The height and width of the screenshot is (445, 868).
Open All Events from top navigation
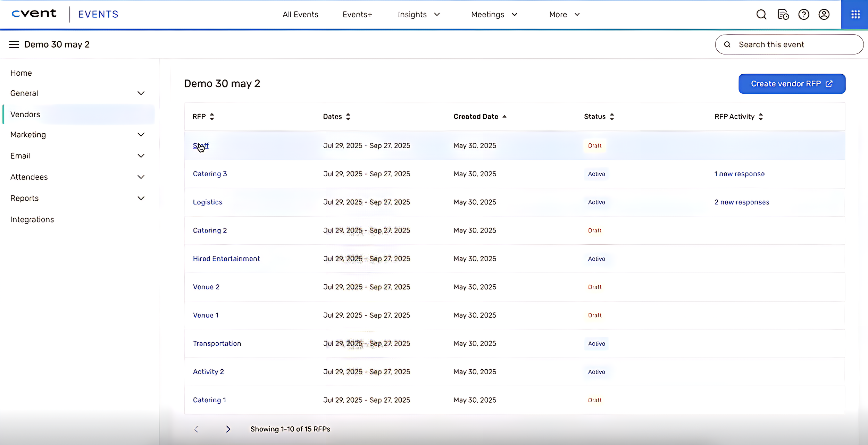click(x=300, y=15)
